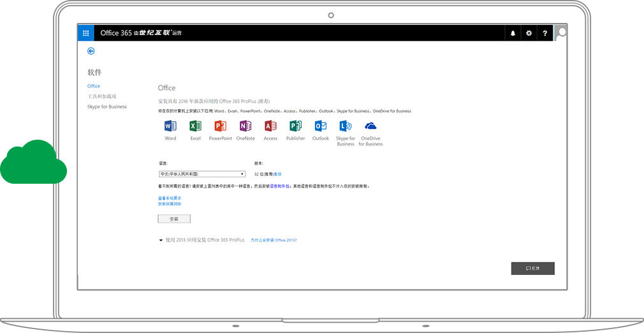Open the app launcher waffle icon
Viewport: 644px width, 333px height.
tap(85, 33)
